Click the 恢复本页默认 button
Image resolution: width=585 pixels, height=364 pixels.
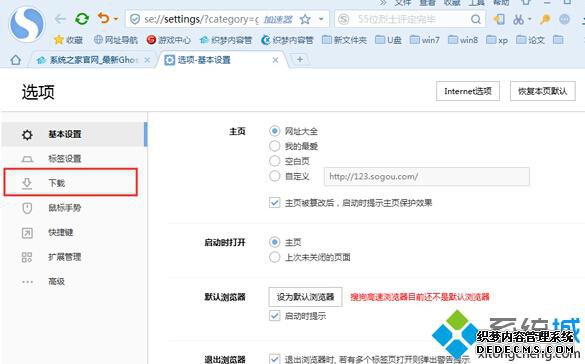coord(542,91)
